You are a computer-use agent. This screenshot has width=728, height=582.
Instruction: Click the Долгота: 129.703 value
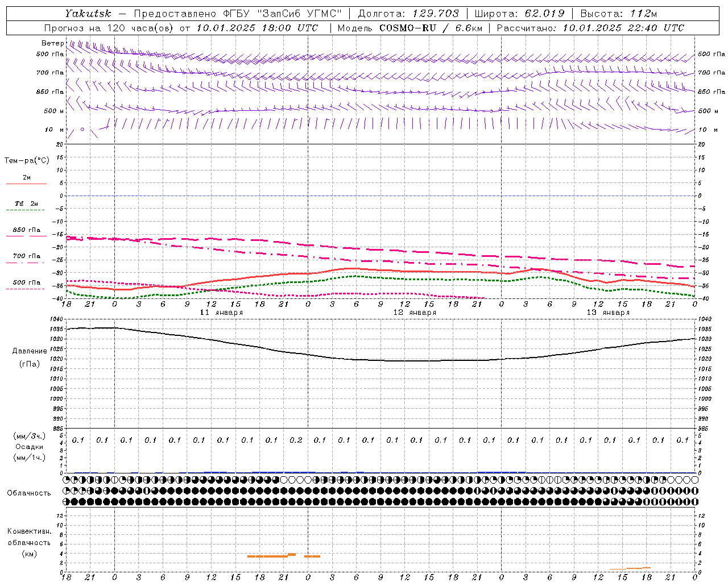(x=408, y=13)
